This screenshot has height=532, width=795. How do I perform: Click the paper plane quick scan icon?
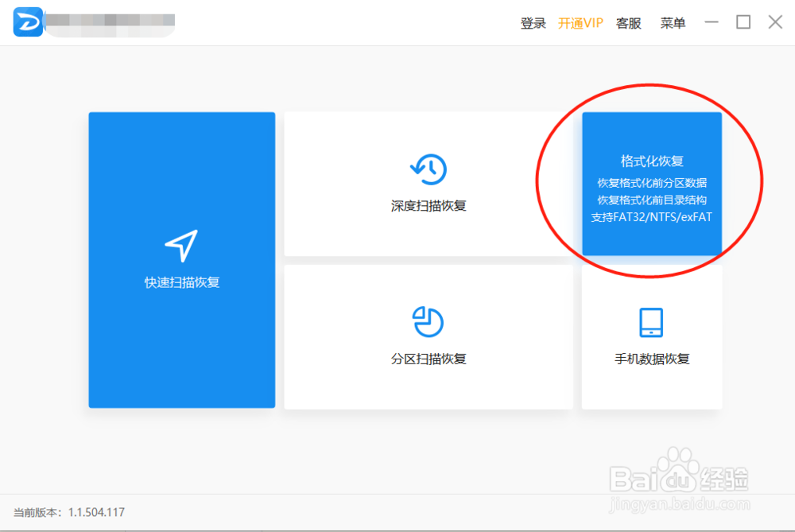click(x=181, y=246)
